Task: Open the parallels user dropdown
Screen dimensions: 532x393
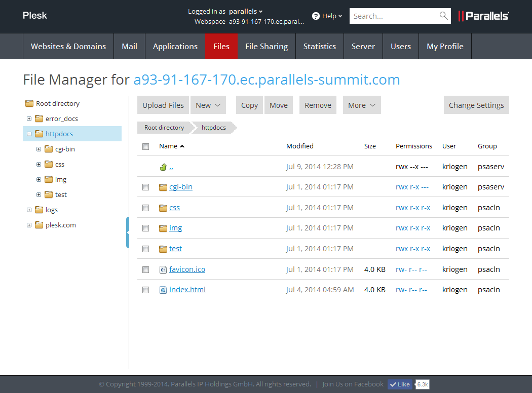Action: pyautogui.click(x=246, y=11)
